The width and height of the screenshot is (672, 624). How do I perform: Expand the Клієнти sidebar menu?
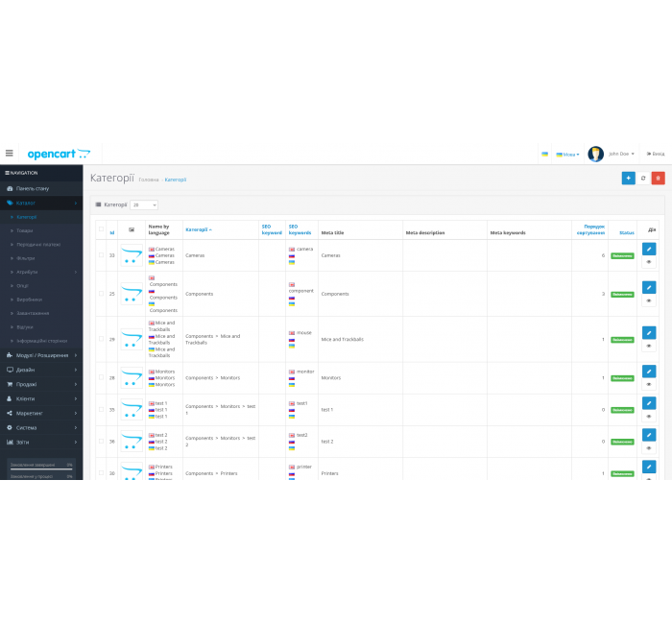41,399
